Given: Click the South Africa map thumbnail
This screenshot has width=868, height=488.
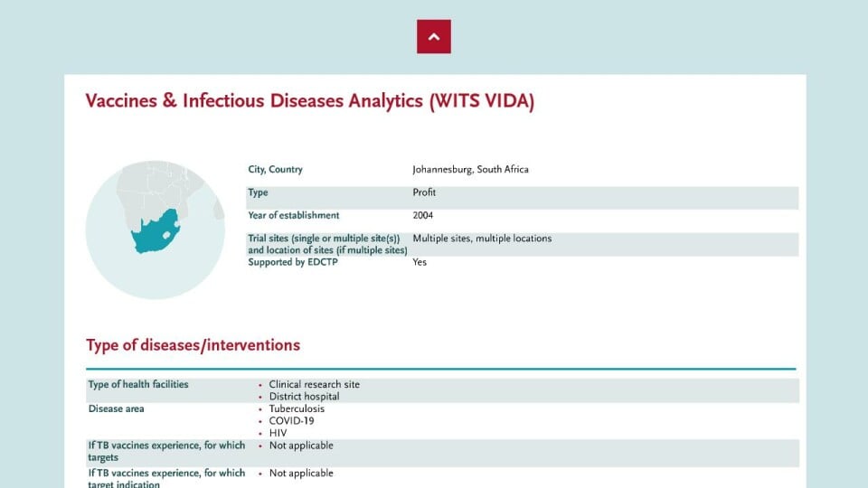Looking at the screenshot, I should [x=155, y=230].
